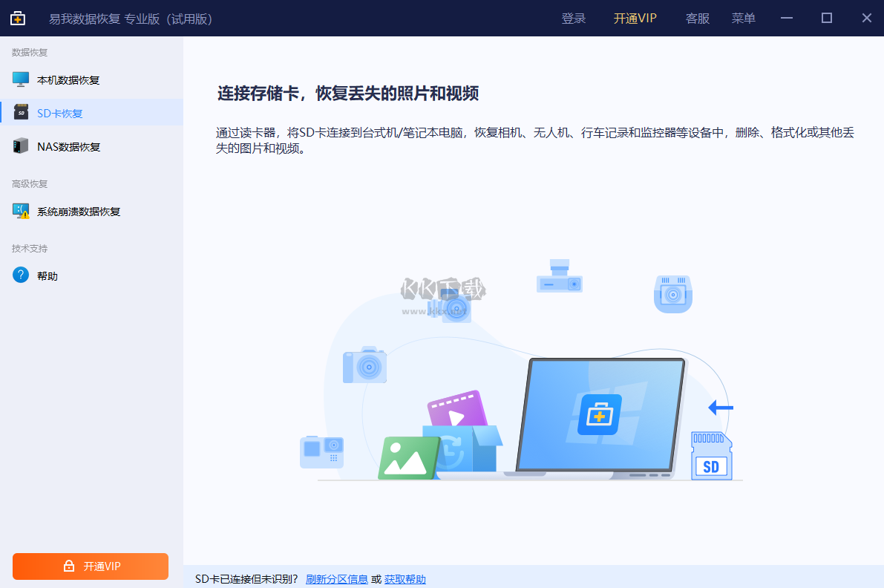Click the green photo icon illustration
Image resolution: width=884 pixels, height=588 pixels.
(410, 456)
